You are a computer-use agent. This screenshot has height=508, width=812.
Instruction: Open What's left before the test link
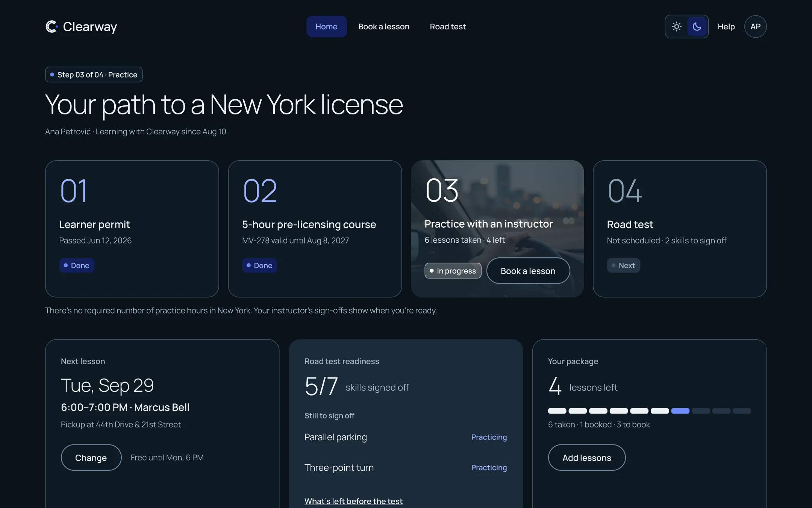coord(353,501)
